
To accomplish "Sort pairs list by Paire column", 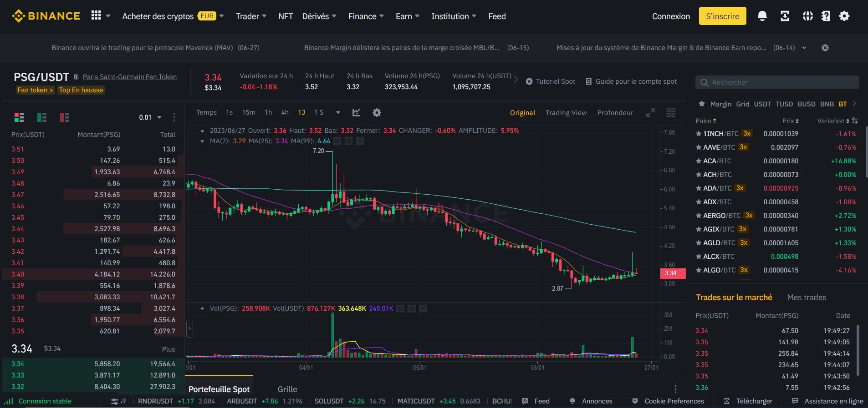I will tap(706, 121).
